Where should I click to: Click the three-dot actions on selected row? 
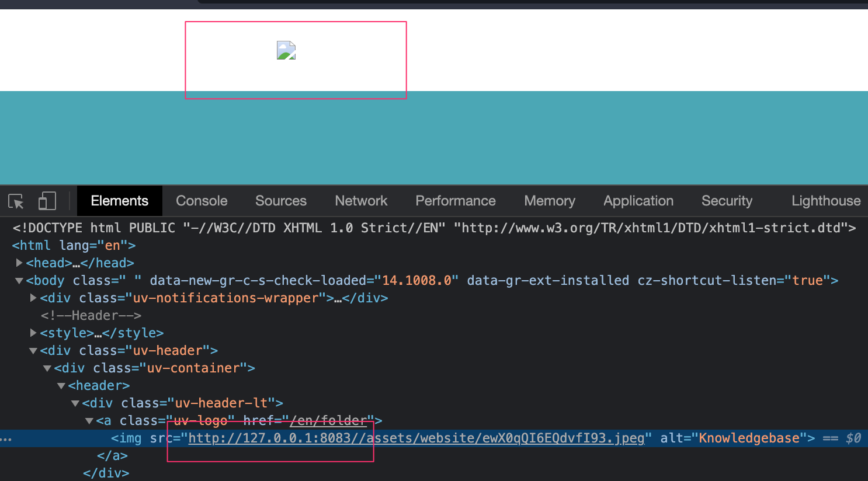(6, 439)
